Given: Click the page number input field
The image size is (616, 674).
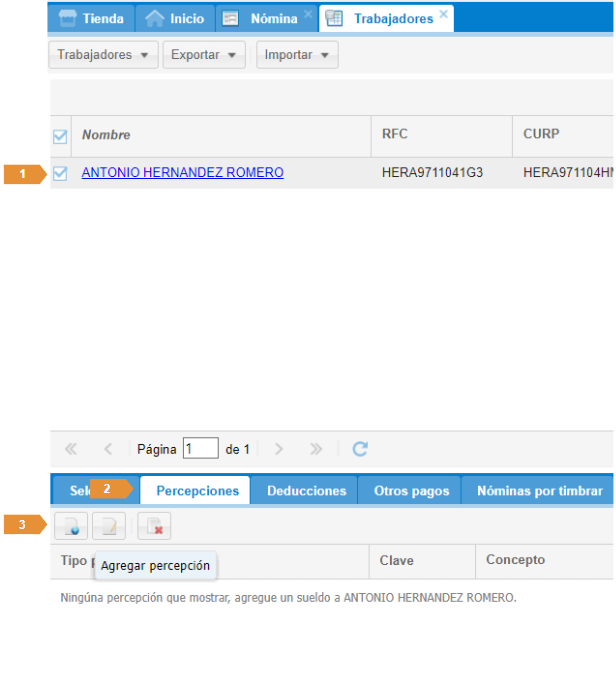Looking at the screenshot, I should coord(200,449).
